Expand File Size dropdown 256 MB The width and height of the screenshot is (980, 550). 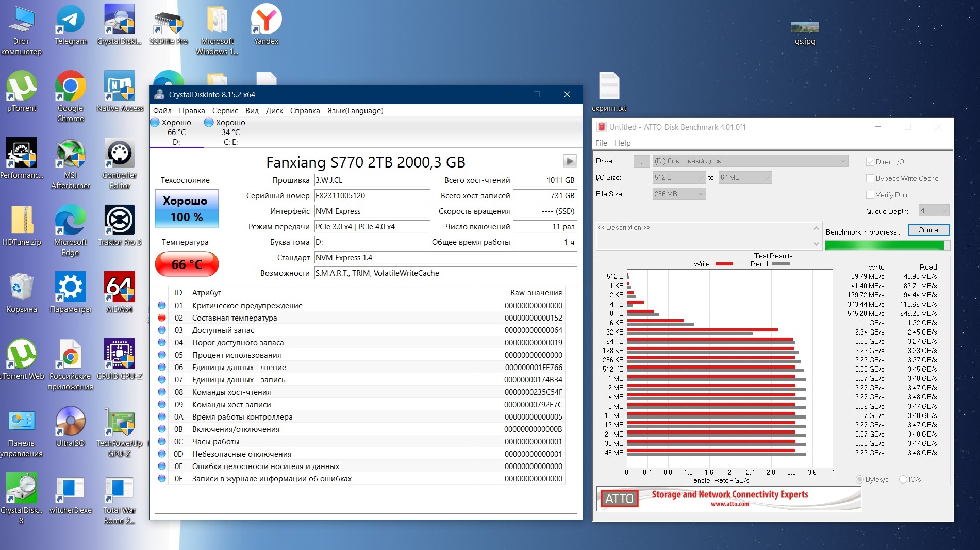[x=679, y=194]
